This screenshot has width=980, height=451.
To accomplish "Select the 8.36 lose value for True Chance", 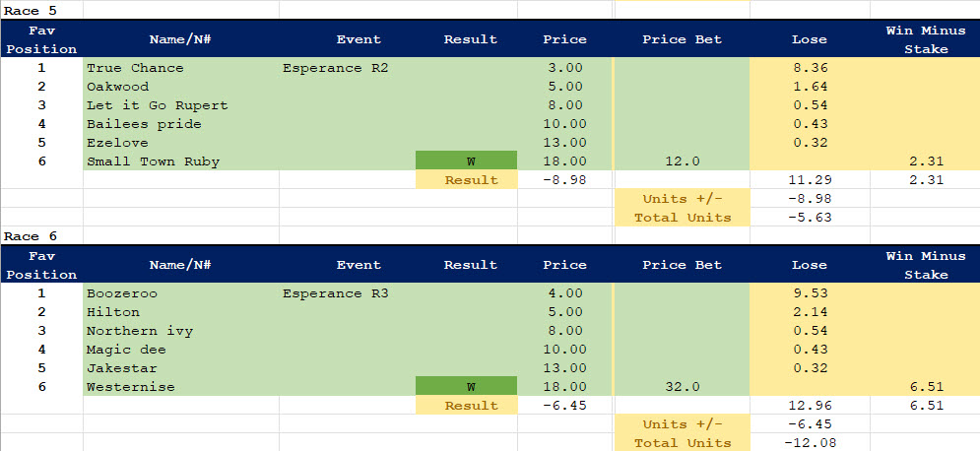I will point(809,68).
